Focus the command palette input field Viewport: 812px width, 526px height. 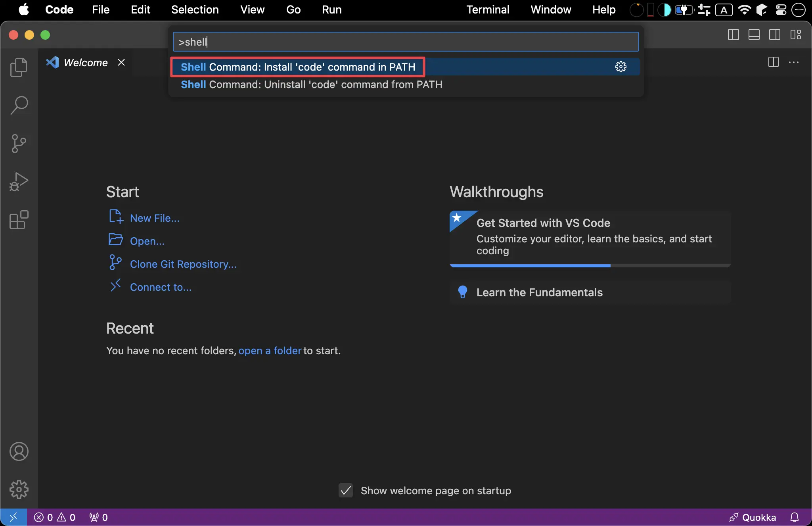406,42
